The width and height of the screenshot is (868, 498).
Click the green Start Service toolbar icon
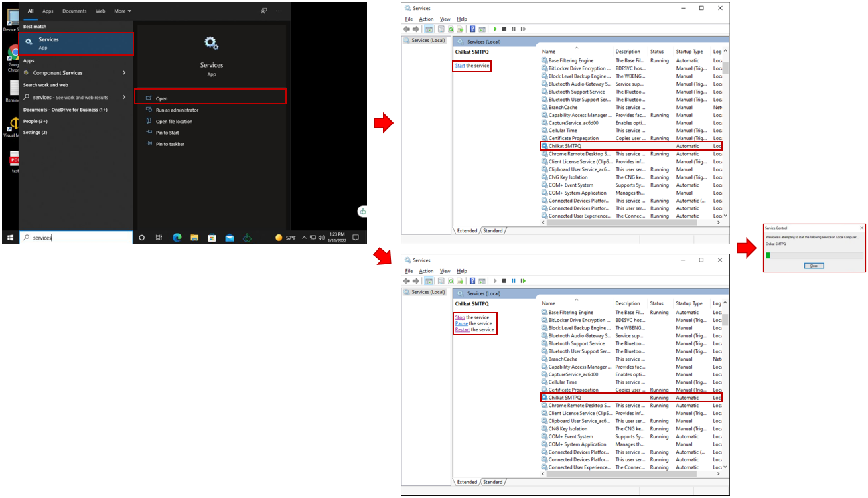pyautogui.click(x=495, y=29)
